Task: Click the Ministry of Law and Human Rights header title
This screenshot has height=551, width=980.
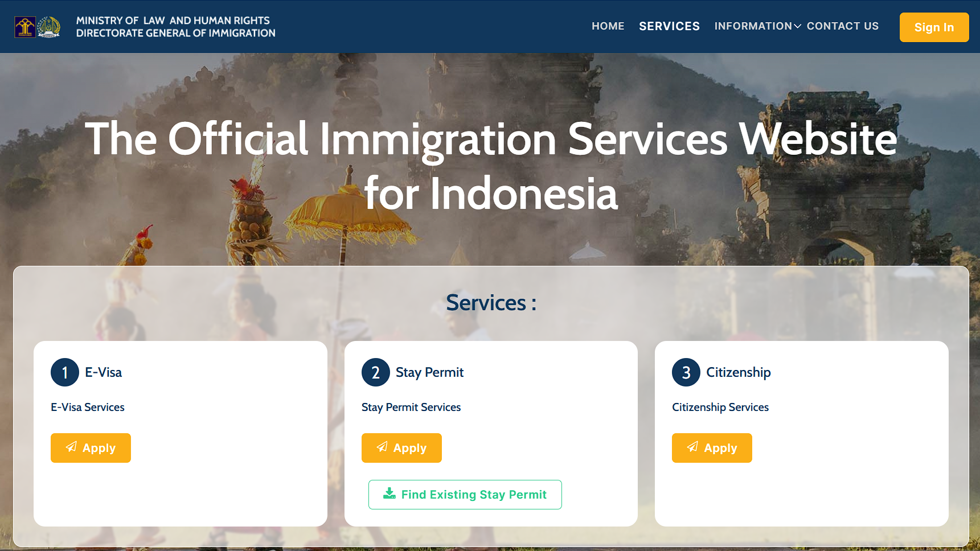Action: (x=173, y=20)
